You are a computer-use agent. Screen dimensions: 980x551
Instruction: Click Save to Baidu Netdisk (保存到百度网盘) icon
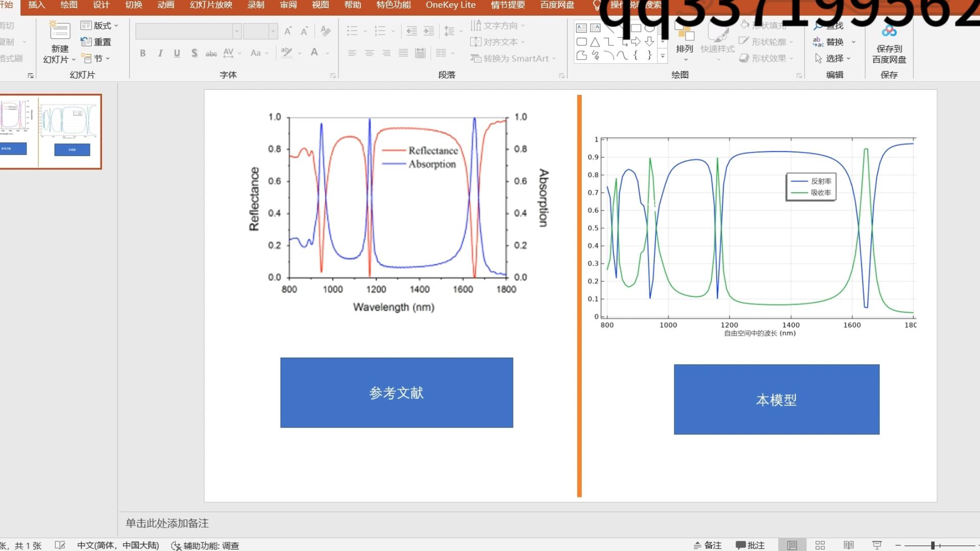coord(889,32)
